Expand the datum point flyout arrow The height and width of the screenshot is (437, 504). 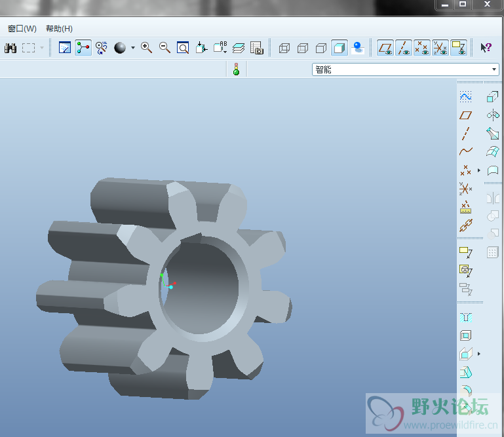pos(479,170)
